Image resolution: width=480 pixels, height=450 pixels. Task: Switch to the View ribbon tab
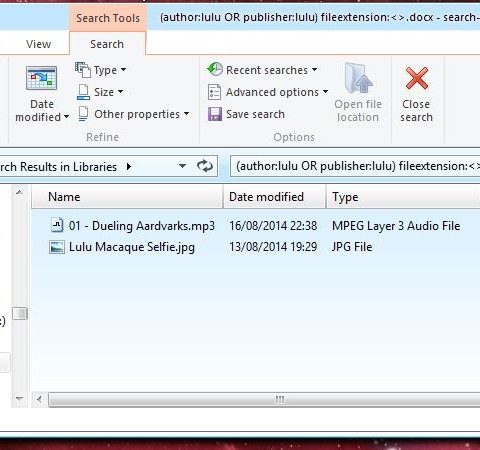point(39,44)
